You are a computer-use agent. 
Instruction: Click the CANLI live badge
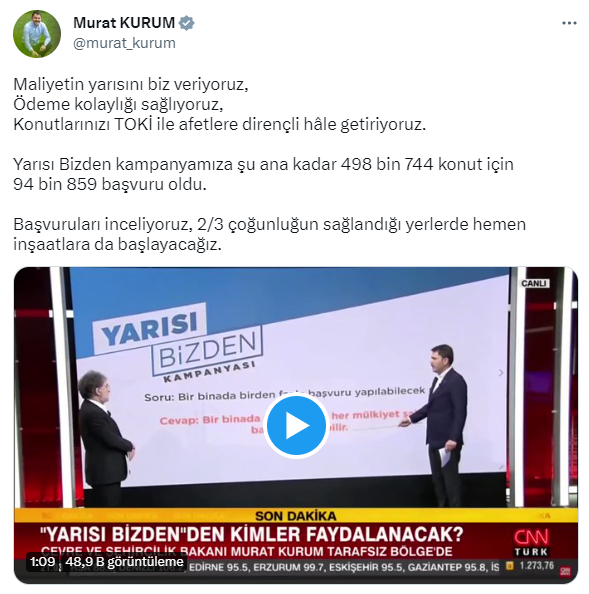pyautogui.click(x=534, y=283)
